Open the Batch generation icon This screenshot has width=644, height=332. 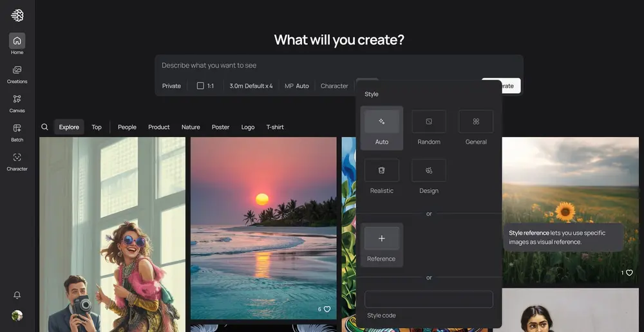17,132
